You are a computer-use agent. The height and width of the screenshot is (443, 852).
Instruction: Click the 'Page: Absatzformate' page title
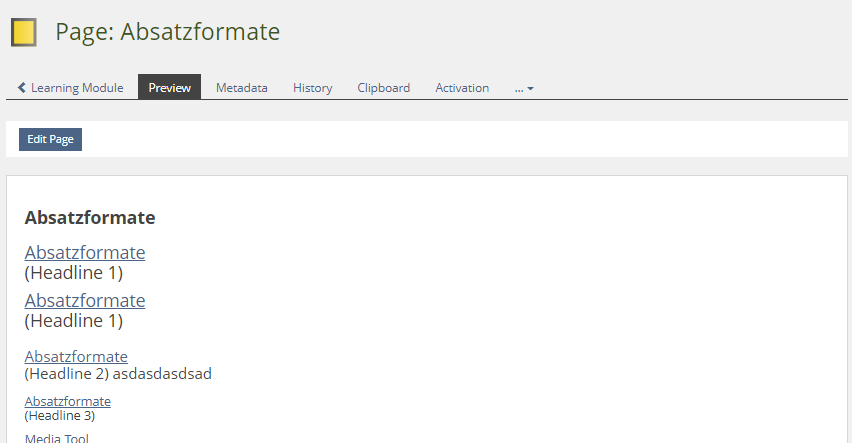[167, 32]
